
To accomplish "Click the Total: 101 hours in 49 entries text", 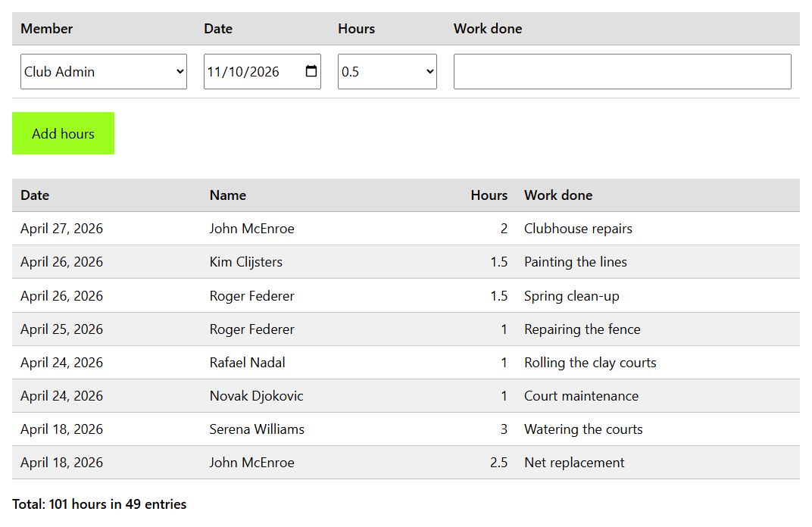I will coord(99,504).
